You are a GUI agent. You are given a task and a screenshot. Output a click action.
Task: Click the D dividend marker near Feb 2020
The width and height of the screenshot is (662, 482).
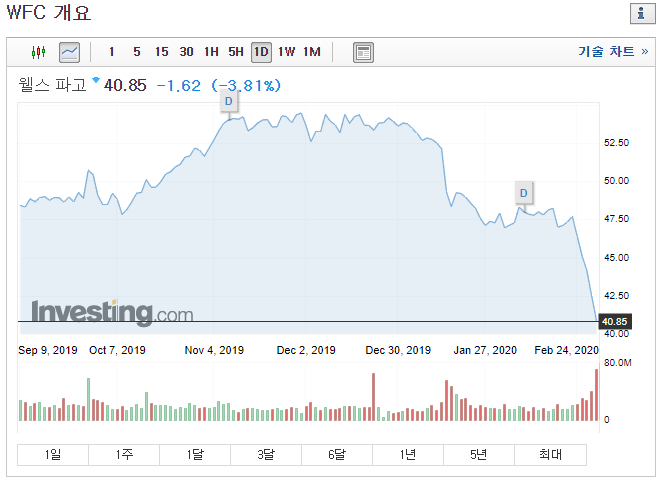(x=524, y=193)
